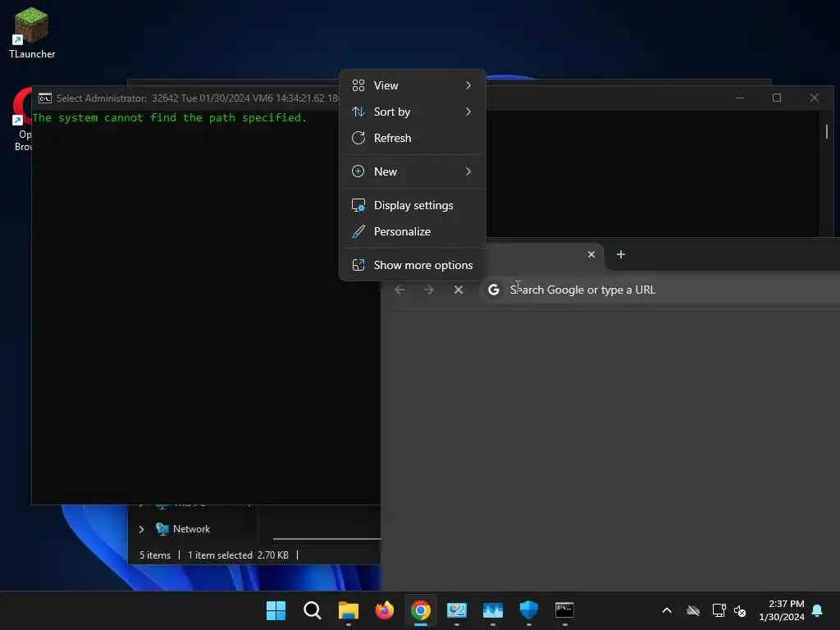The image size is (840, 630).
Task: Open File Explorer from taskbar
Action: pos(348,610)
